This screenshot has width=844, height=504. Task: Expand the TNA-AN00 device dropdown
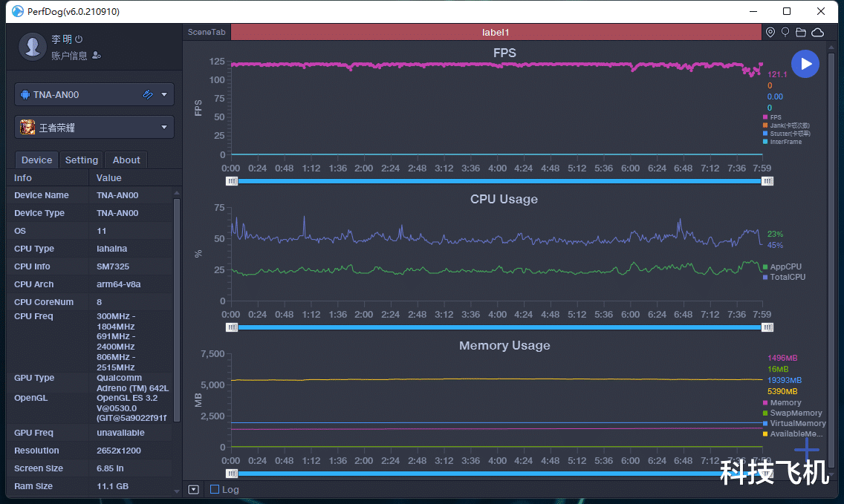(164, 94)
